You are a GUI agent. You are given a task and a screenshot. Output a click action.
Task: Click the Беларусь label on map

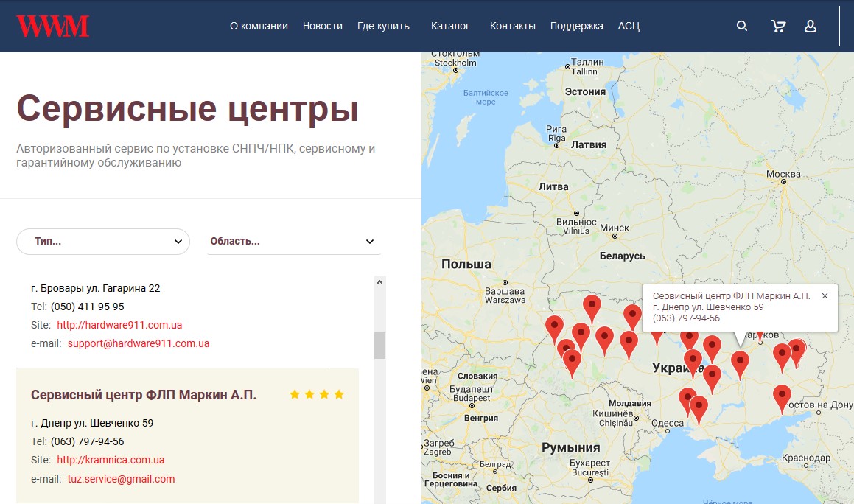click(622, 256)
